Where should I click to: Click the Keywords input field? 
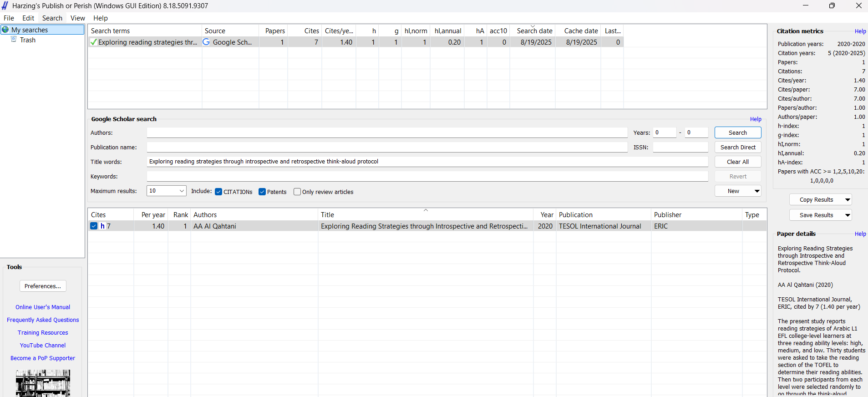coord(427,176)
